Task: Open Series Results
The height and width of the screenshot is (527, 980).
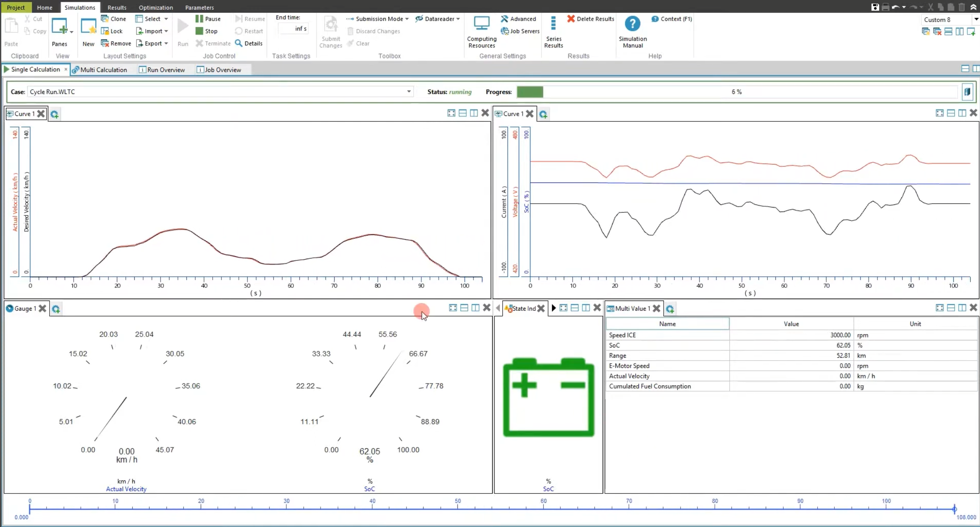Action: pyautogui.click(x=553, y=31)
